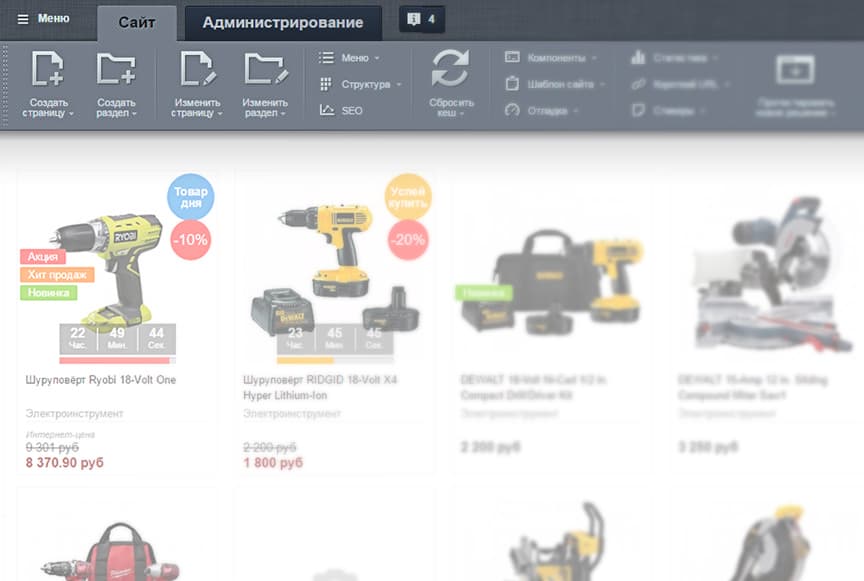Click the Изменить раздел folder-pencil icon
The height and width of the screenshot is (581, 864).
tap(266, 68)
